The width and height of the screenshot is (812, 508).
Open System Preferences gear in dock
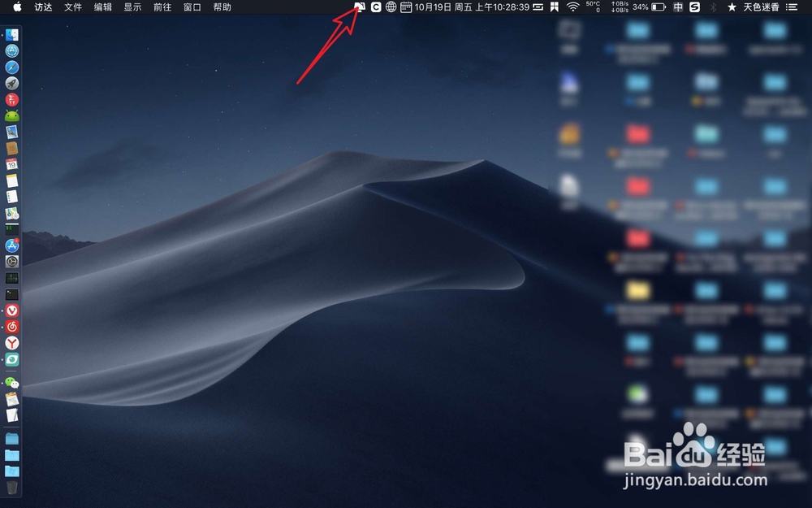click(12, 262)
